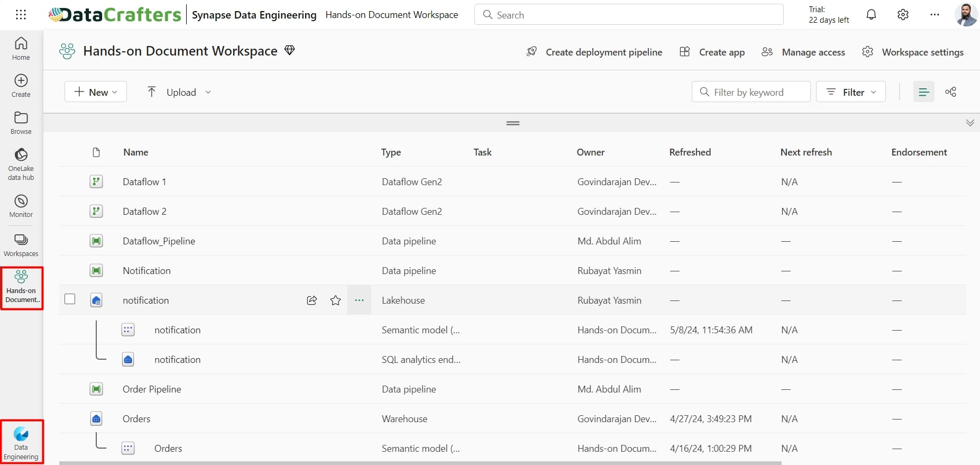The width and height of the screenshot is (980, 465).
Task: Open the settings gear in header
Action: point(903,15)
